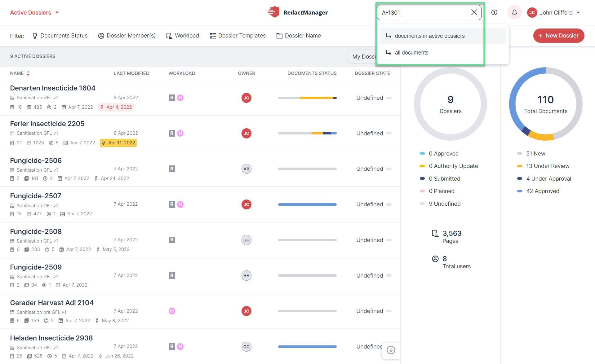Open the Gerader Harvest Adi 2104 dossier
Viewport: 595px width, 364px height.
tap(52, 303)
